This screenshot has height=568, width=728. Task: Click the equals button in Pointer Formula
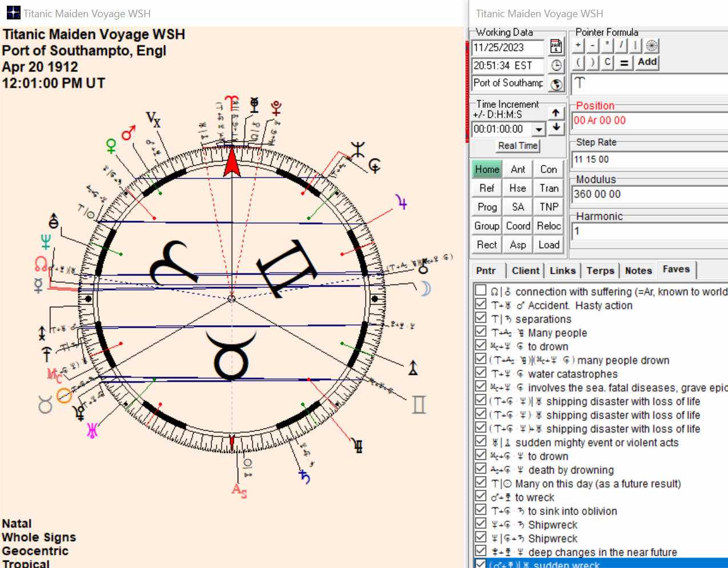(x=624, y=62)
